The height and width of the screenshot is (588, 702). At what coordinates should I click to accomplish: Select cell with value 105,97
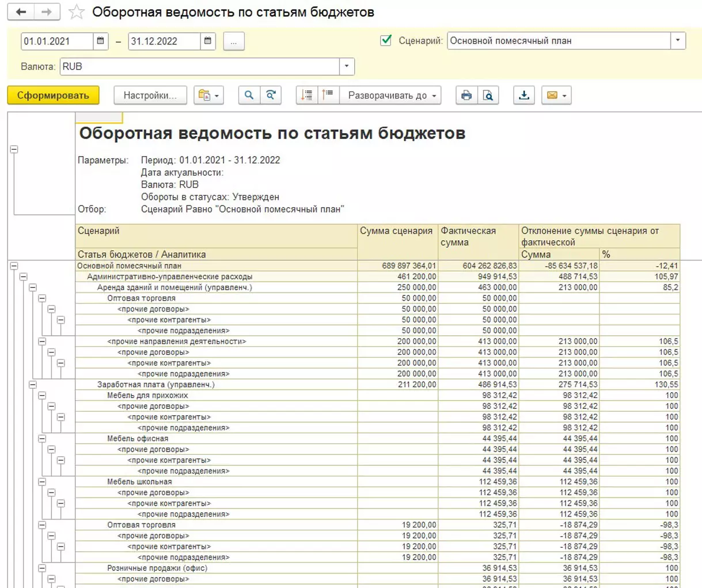pyautogui.click(x=640, y=276)
